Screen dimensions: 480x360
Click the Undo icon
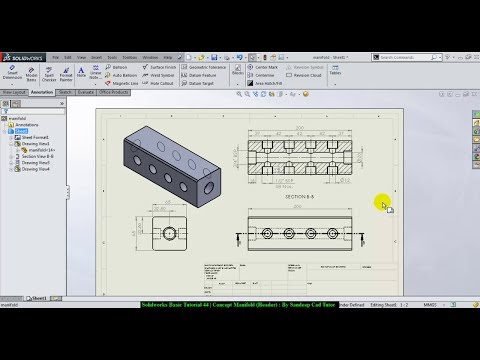point(239,57)
